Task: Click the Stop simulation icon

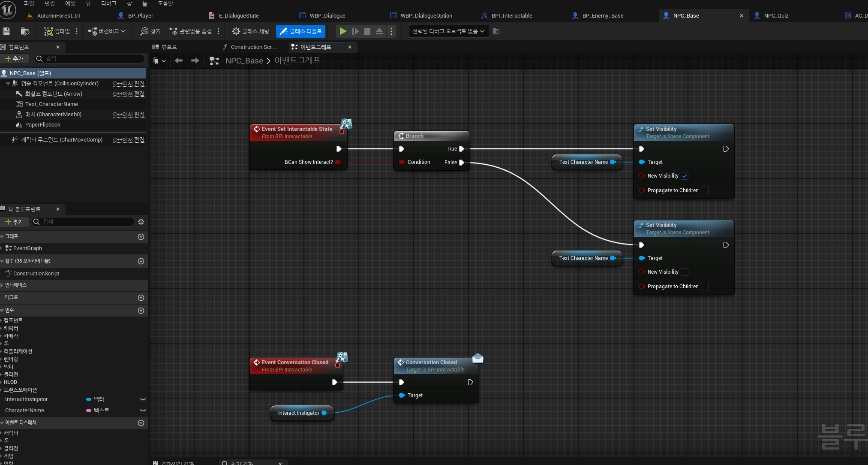Action: click(x=367, y=31)
